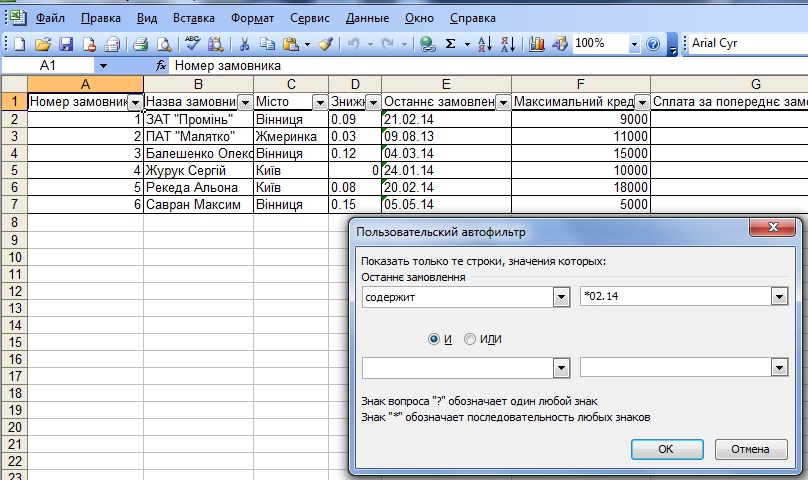Open the Максимальний кредит filter dropdown
Image resolution: width=808 pixels, height=480 pixels.
click(643, 103)
